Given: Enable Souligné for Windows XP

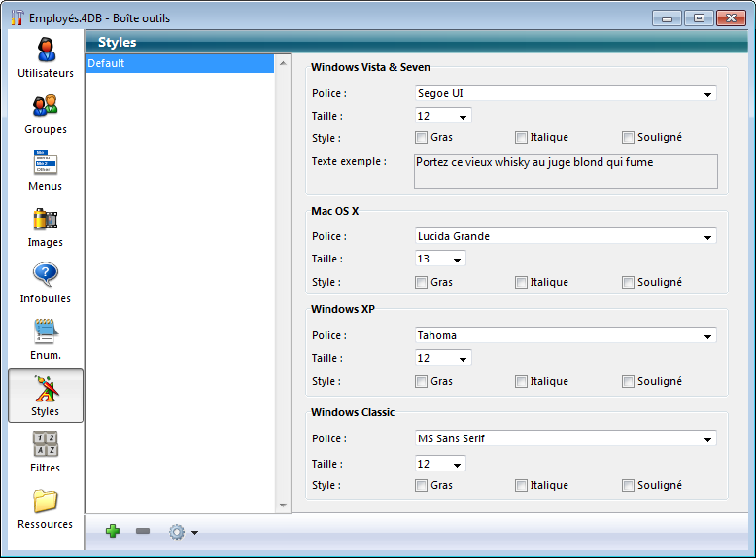Looking at the screenshot, I should tap(628, 381).
